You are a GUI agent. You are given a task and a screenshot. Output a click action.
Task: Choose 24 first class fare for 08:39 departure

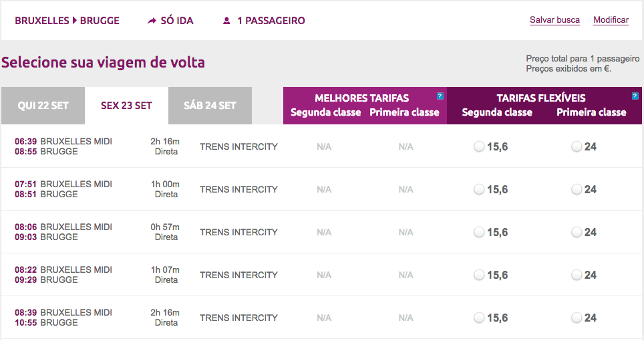(x=577, y=318)
